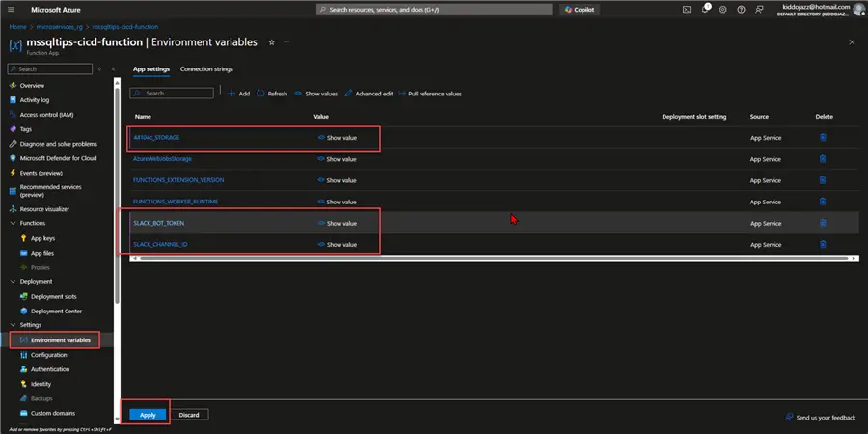This screenshot has width=868, height=434.
Task: Go to the microservices_rg breadcrumb
Action: click(x=59, y=27)
